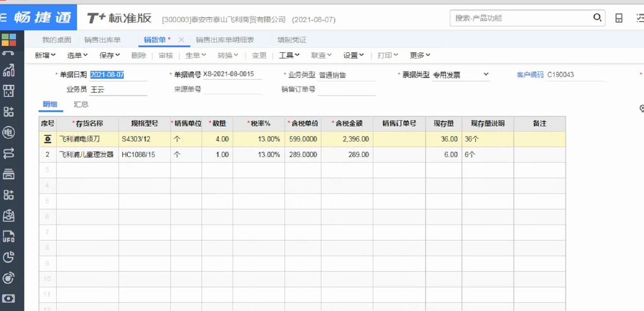Screen dimensions: 644x311
Task: Switch to the 销售出库单 tab
Action: pos(103,40)
